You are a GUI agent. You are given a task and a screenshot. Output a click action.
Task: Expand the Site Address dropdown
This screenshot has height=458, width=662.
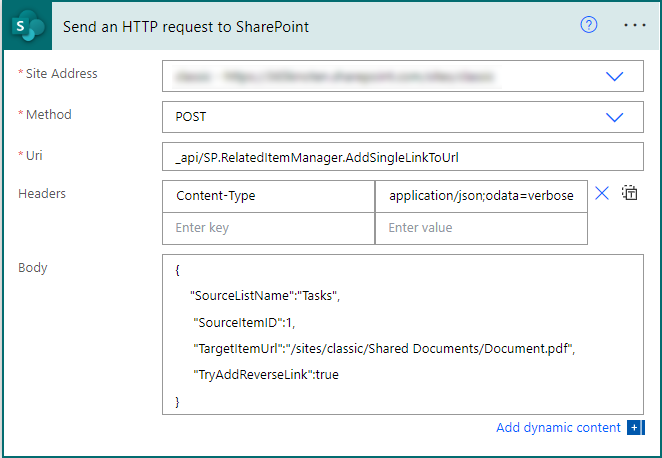pos(614,76)
